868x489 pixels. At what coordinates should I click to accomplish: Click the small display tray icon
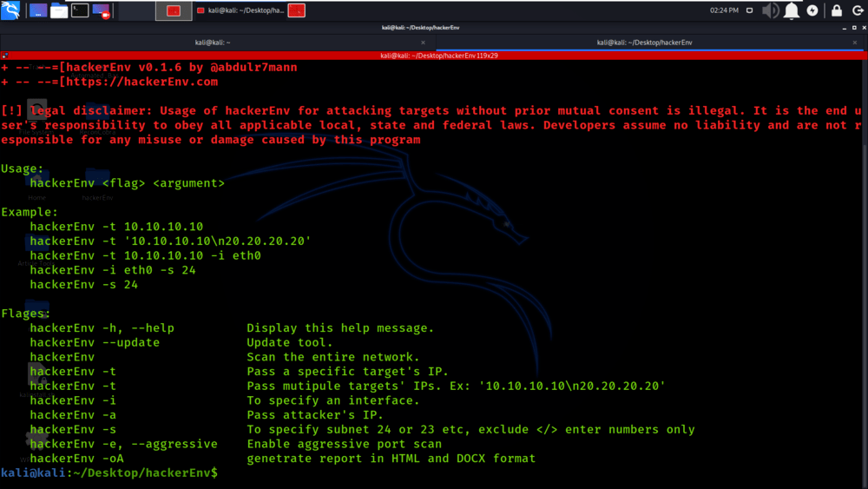(x=750, y=10)
